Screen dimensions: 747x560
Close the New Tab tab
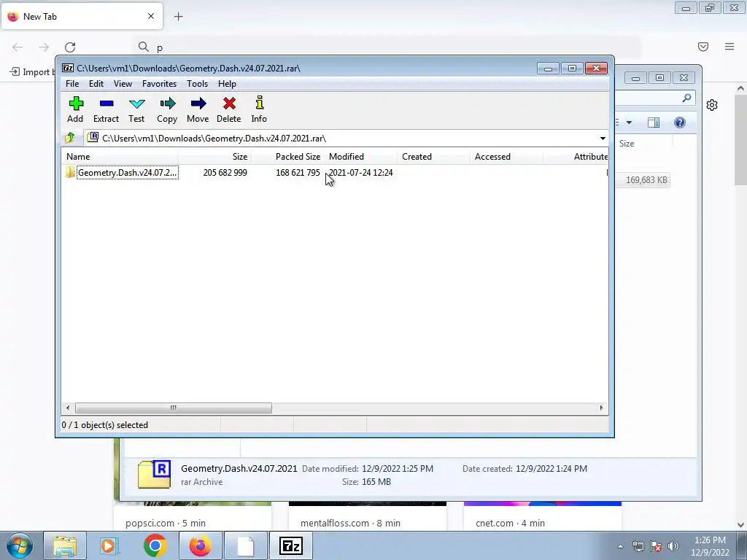[151, 16]
